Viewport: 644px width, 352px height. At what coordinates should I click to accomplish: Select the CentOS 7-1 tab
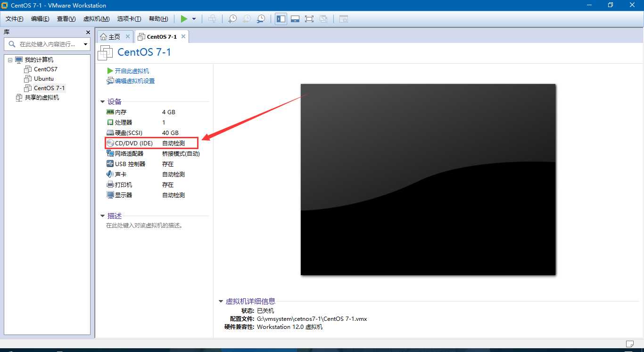pyautogui.click(x=162, y=36)
